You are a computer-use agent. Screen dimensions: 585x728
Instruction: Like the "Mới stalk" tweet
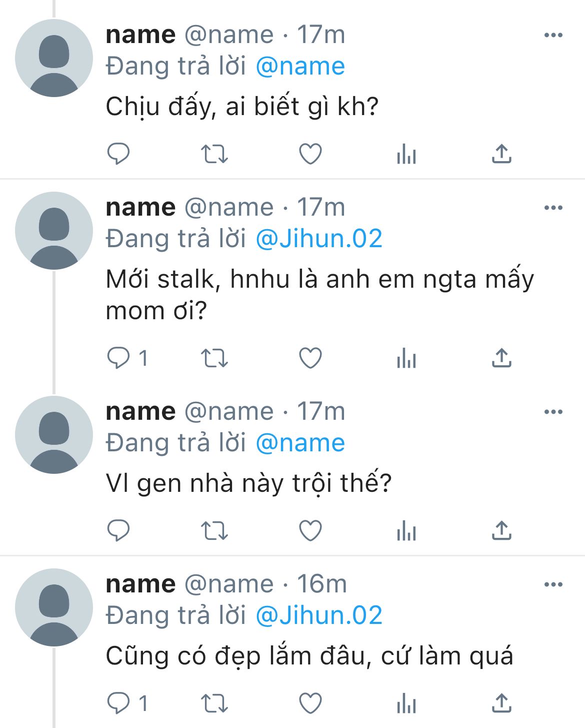[310, 358]
